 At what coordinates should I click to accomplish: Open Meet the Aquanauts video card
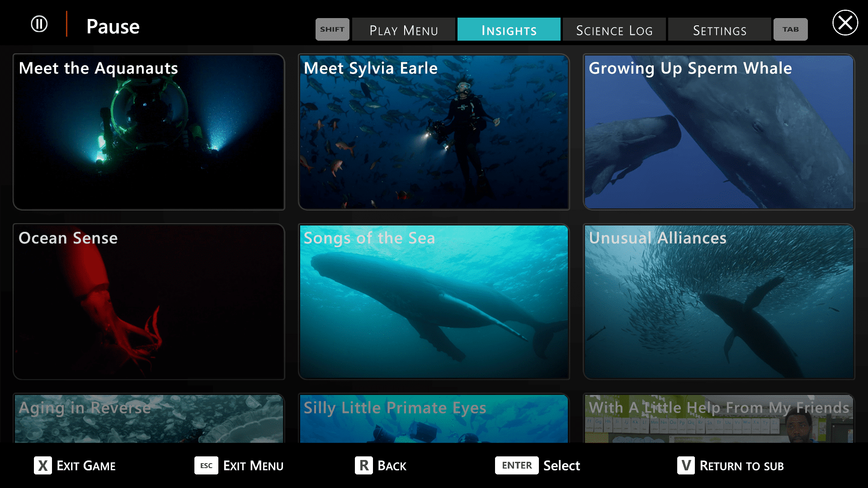(149, 132)
